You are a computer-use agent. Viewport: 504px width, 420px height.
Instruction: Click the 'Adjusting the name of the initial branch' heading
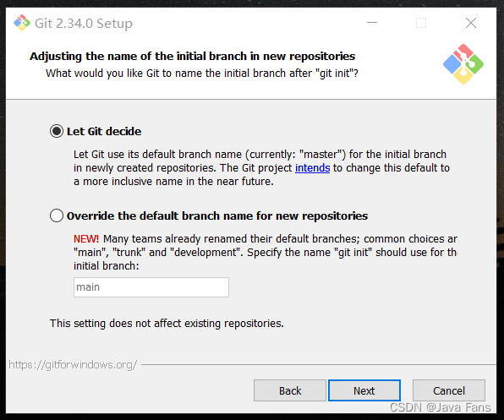[192, 56]
